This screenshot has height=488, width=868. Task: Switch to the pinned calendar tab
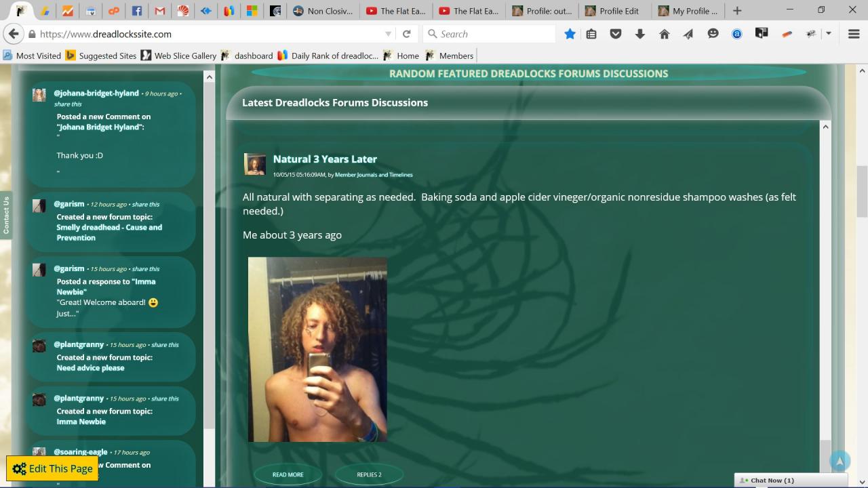(90, 11)
